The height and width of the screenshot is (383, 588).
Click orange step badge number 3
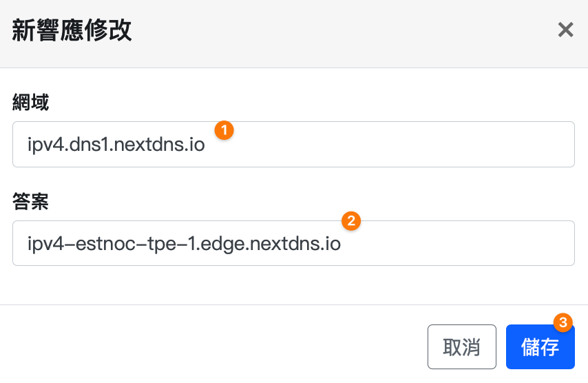coord(563,322)
